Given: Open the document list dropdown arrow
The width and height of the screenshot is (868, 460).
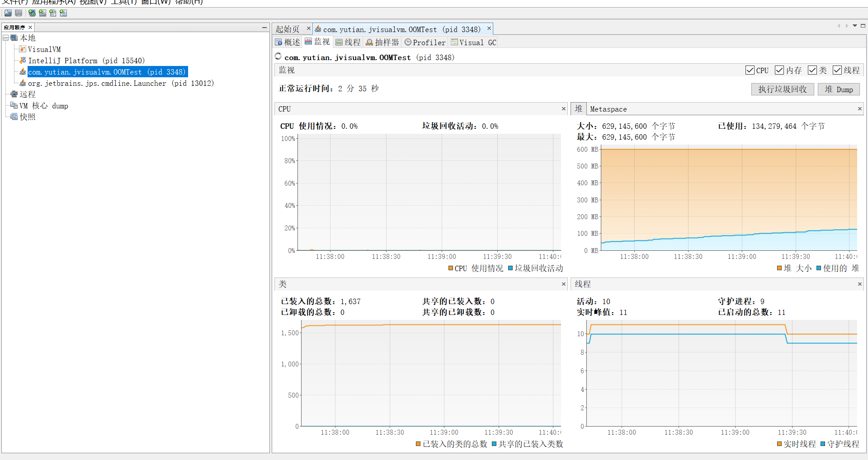Looking at the screenshot, I should click(855, 26).
